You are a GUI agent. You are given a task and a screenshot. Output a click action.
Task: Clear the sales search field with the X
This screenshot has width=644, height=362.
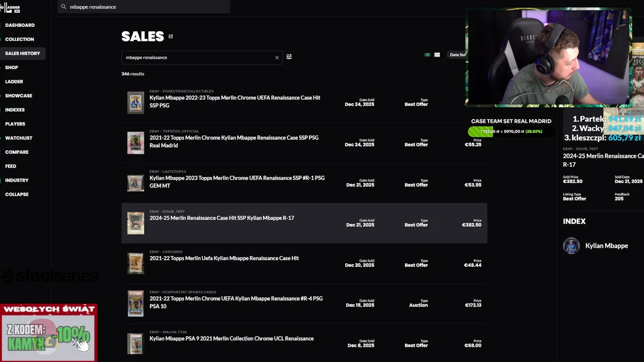tap(277, 57)
